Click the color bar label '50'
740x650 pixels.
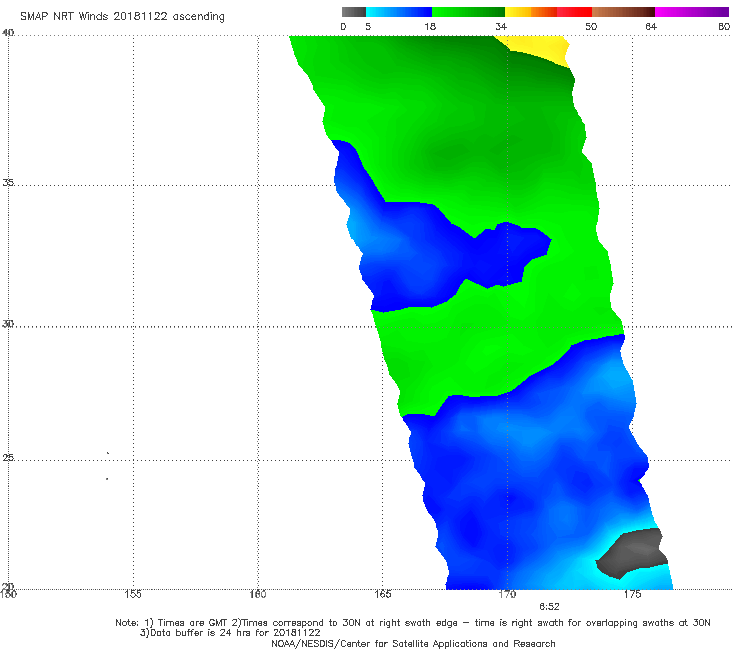coord(591,26)
